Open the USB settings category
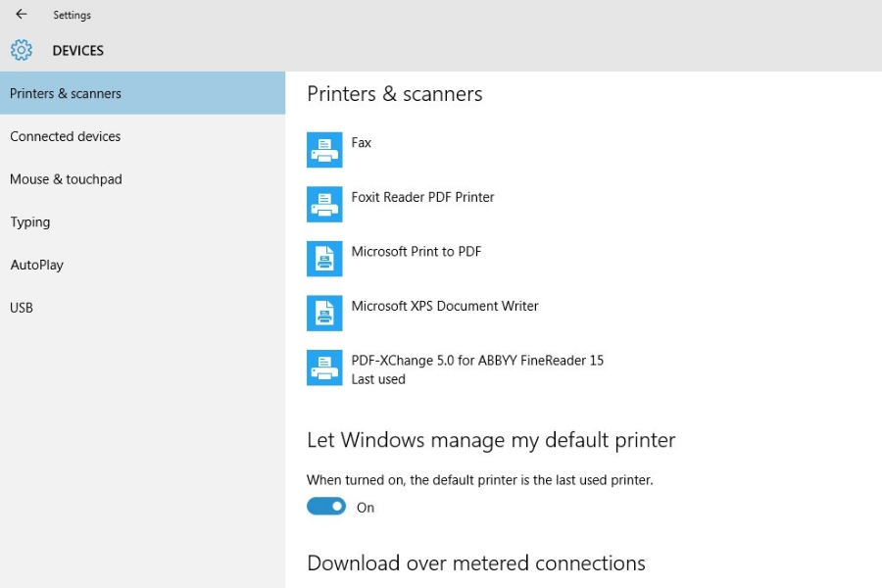 point(22,308)
